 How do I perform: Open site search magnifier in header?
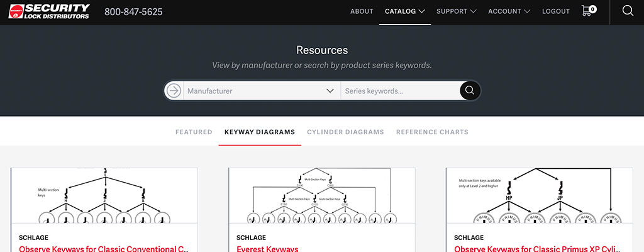(628, 11)
